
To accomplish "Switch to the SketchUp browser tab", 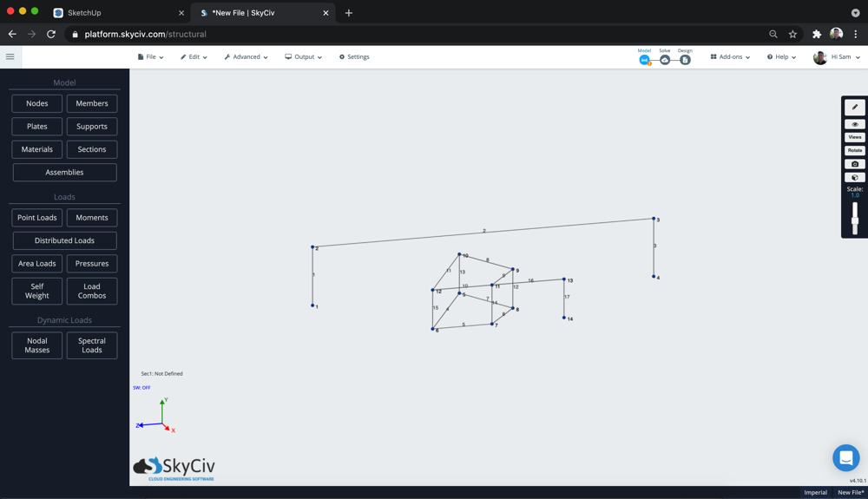I will click(x=118, y=13).
